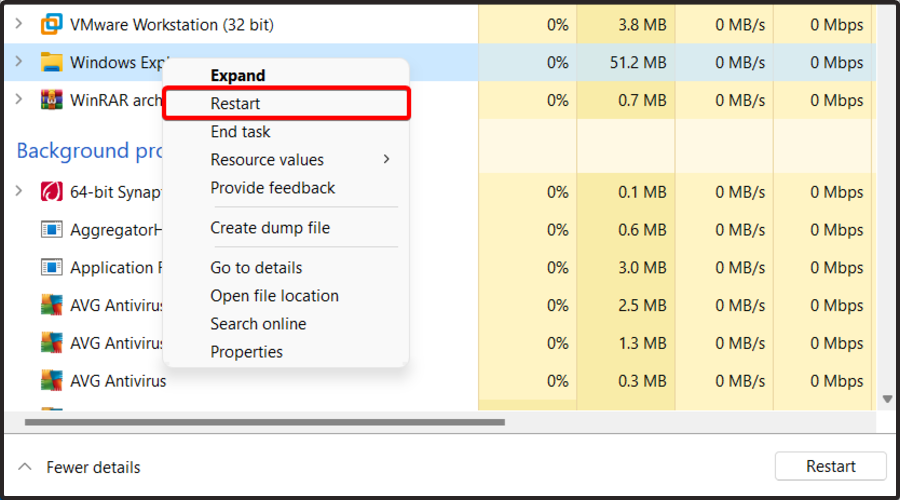Click the AggregatorHost process icon
This screenshot has width=900, height=500.
point(51,230)
